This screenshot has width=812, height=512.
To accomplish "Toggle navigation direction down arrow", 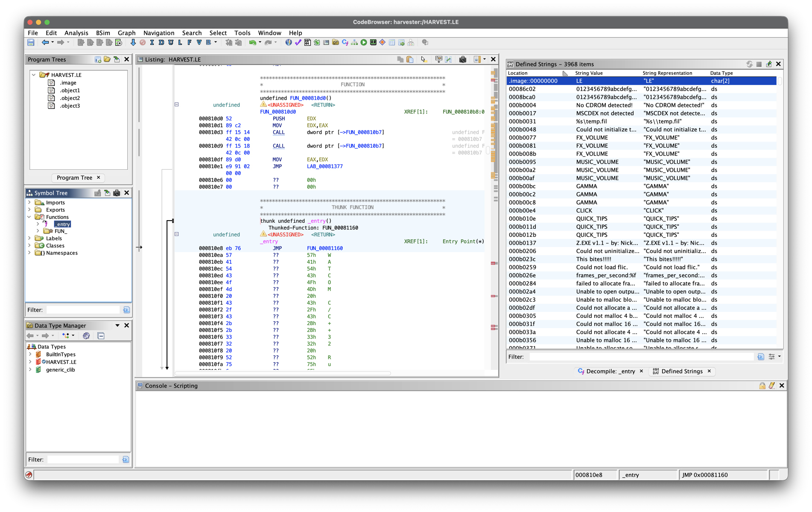I will [133, 43].
